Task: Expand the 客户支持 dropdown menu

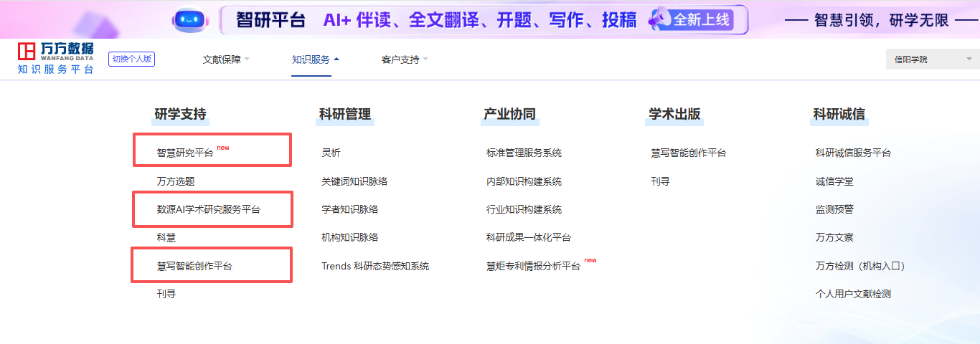Action: tap(405, 59)
